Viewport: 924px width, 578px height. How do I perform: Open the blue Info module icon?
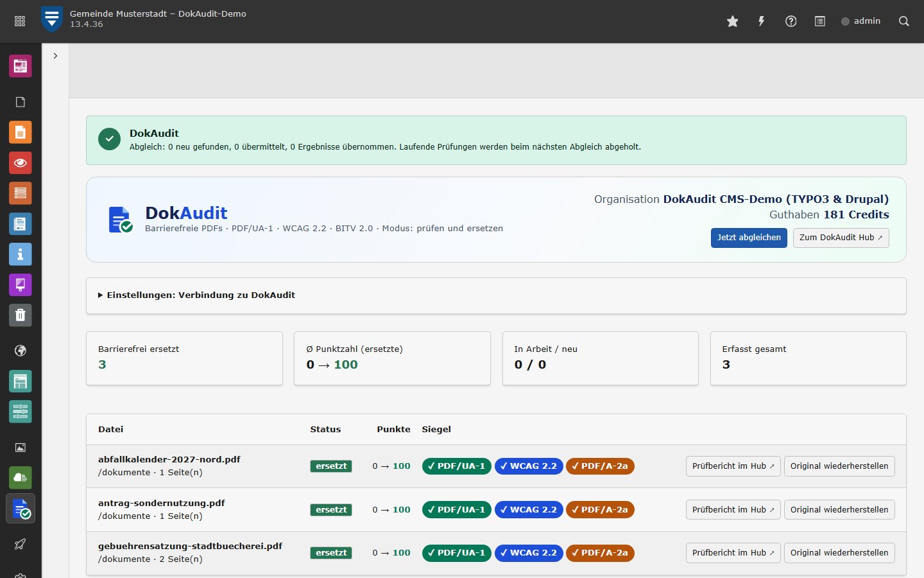(21, 254)
